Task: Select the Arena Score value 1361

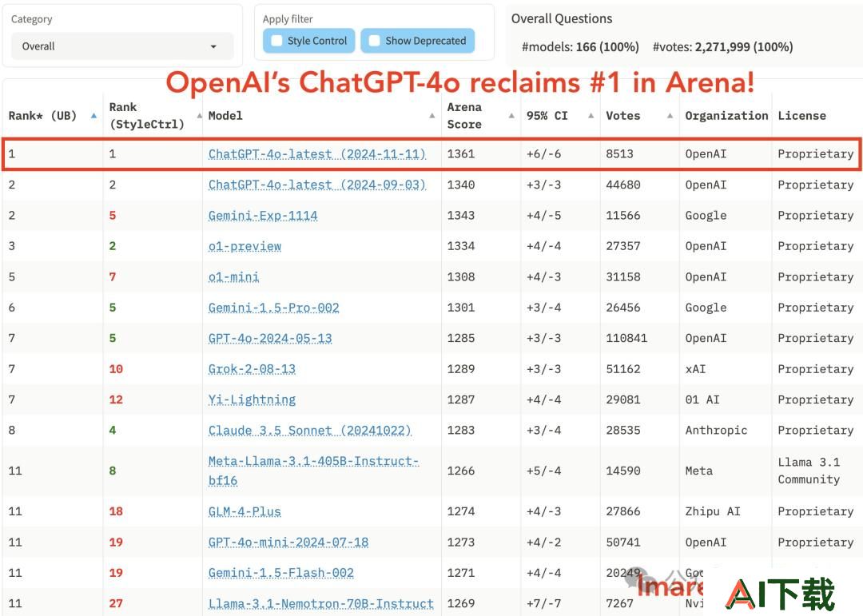Action: point(461,154)
